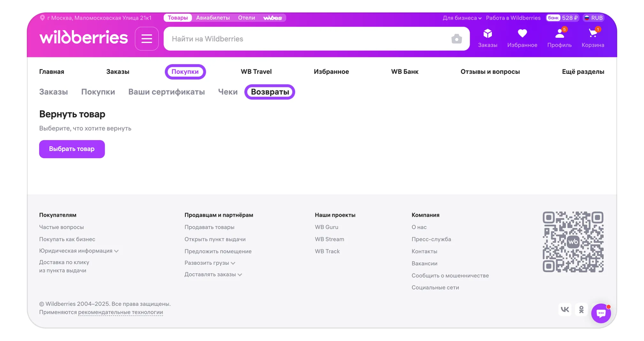Expand Развозить грузы footer list

209,263
